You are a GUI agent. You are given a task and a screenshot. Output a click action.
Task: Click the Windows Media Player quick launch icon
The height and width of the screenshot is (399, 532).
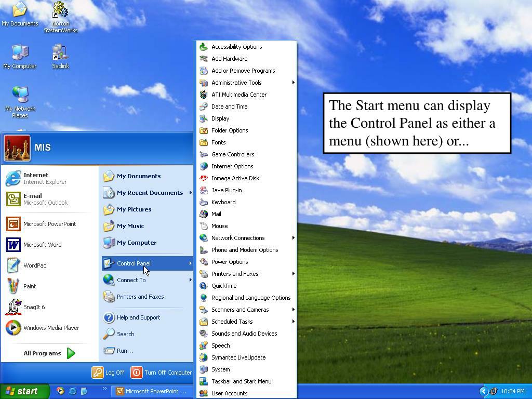60,391
